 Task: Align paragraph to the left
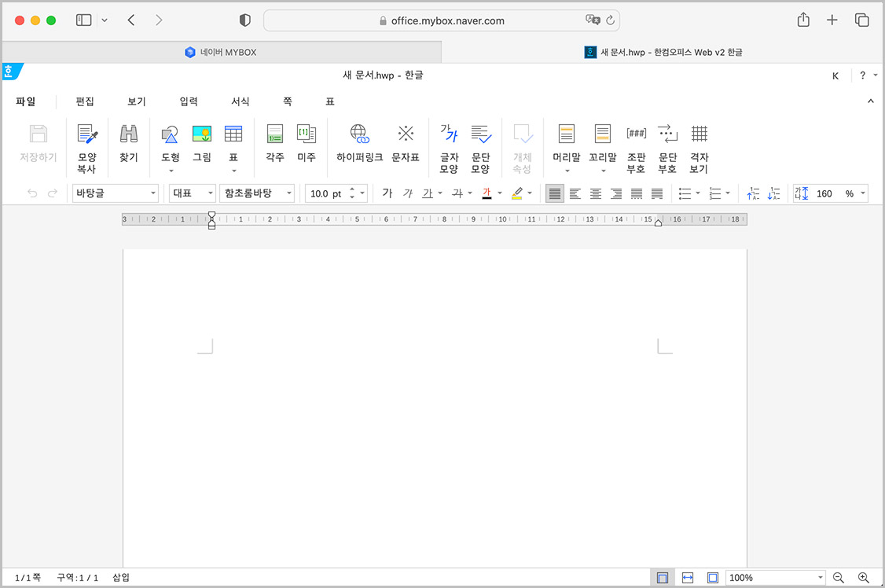(575, 193)
